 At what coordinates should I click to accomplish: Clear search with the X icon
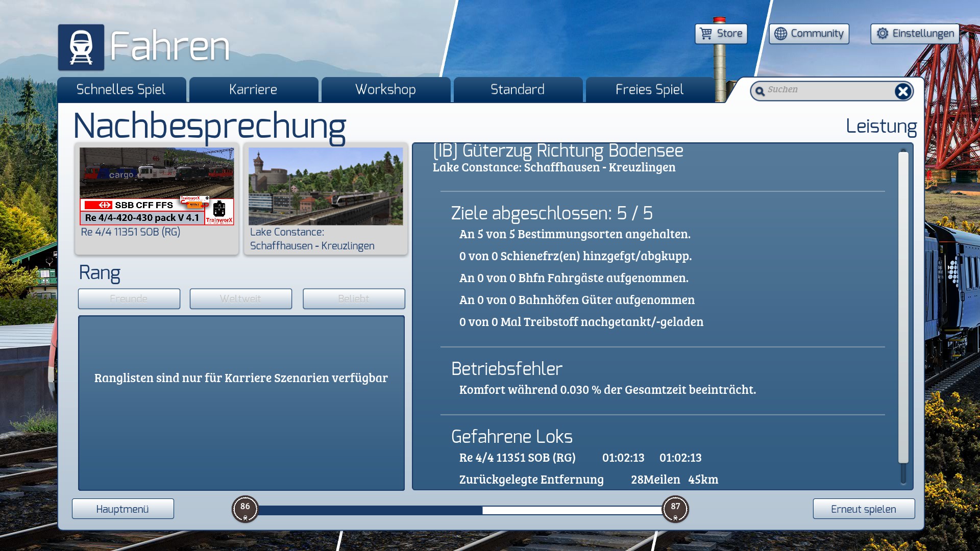pos(902,91)
